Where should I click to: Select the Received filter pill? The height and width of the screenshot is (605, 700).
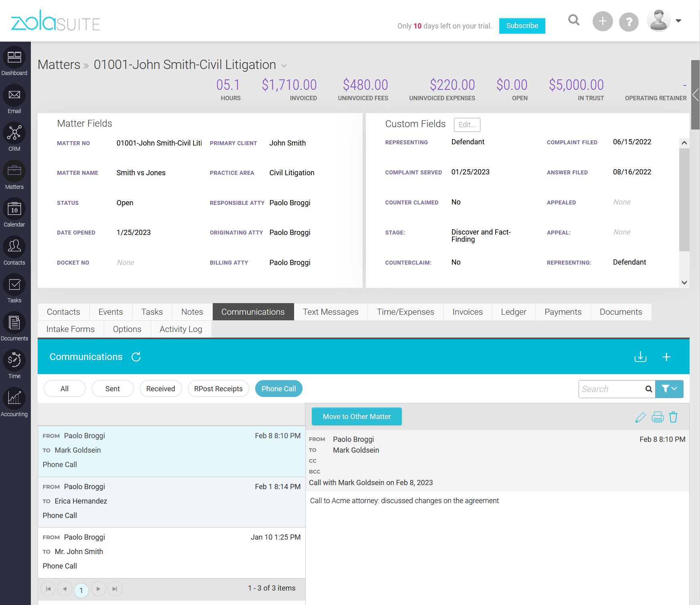[x=160, y=389]
